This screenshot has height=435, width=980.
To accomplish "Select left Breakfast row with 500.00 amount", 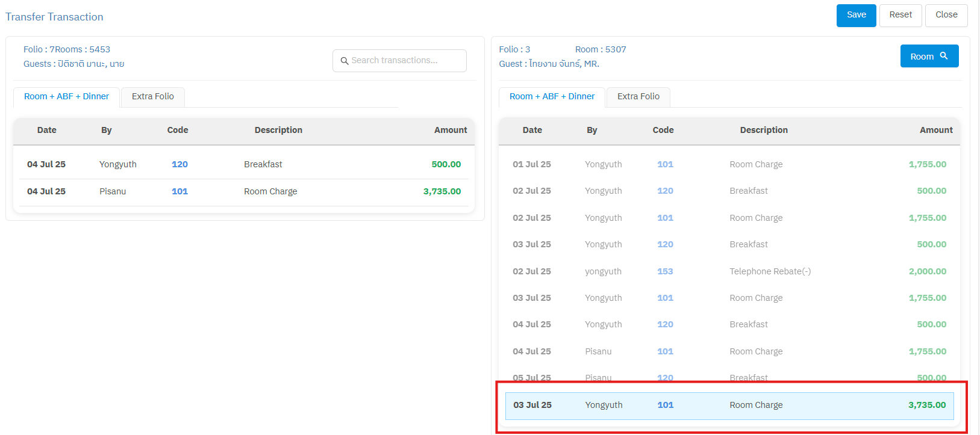I will click(x=244, y=164).
